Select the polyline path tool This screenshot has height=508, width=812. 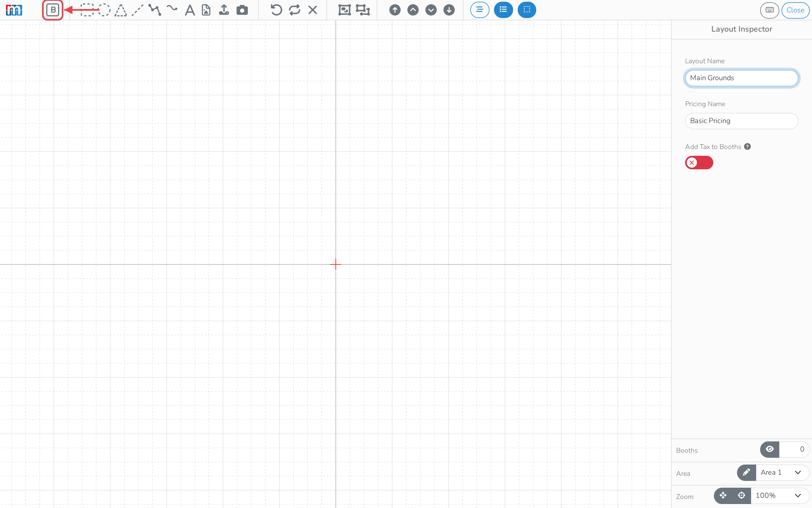tap(155, 10)
